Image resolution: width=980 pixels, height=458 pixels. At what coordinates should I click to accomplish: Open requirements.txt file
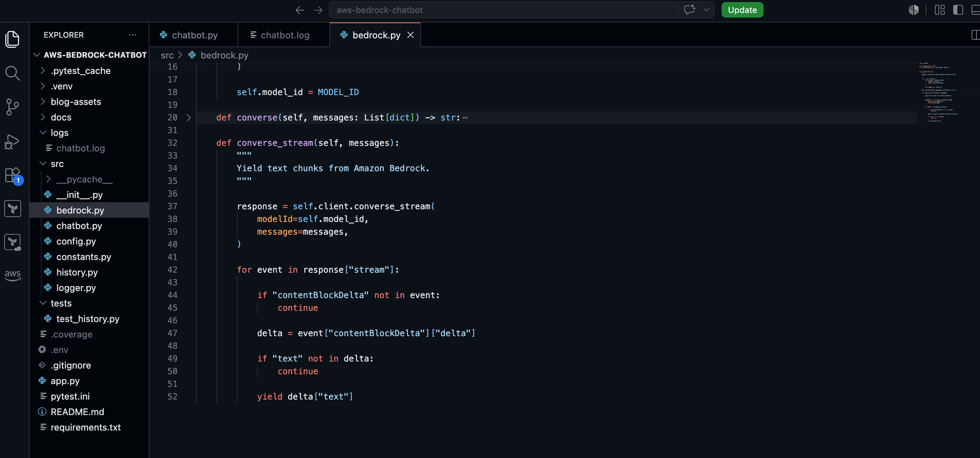point(89,428)
